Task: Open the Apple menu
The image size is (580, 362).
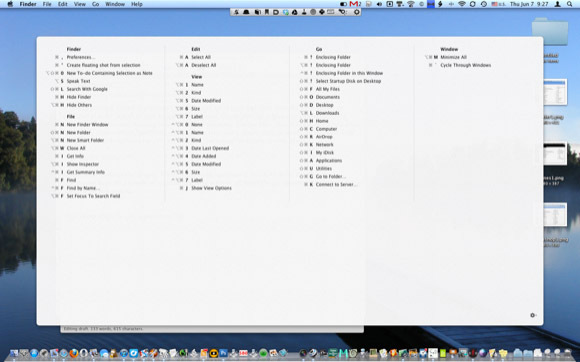Action: 10,4
